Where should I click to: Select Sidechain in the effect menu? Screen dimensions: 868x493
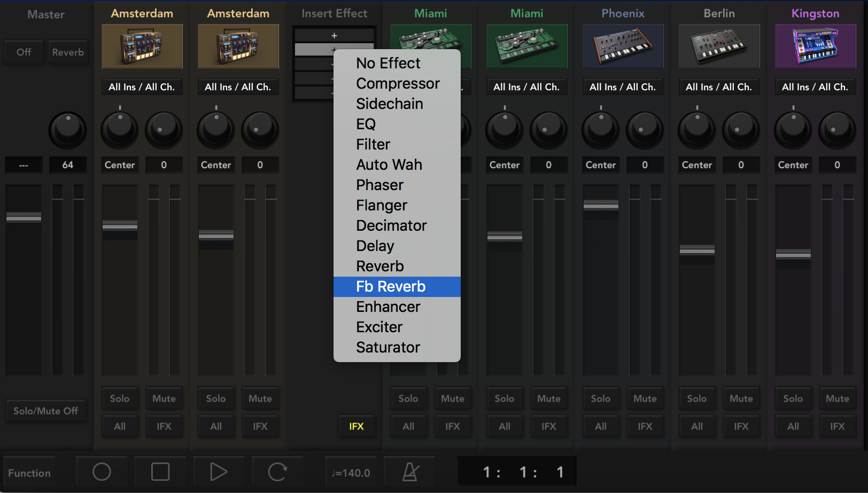397,104
